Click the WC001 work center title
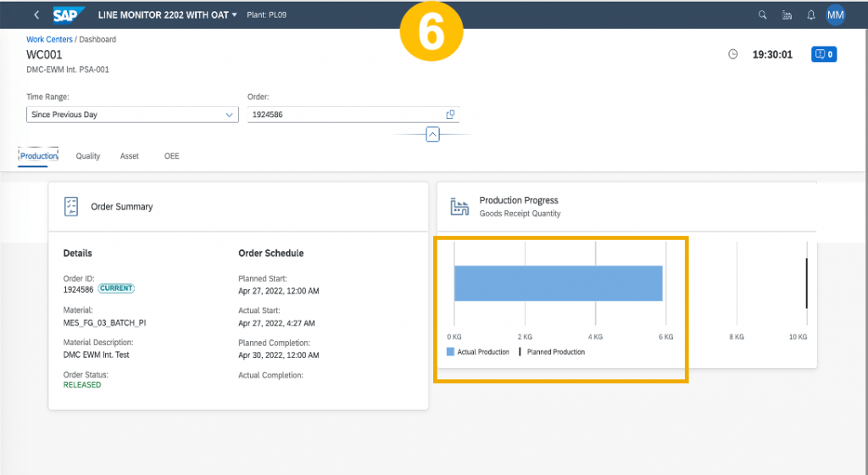Screen dimensions: 868x475 click(x=44, y=55)
